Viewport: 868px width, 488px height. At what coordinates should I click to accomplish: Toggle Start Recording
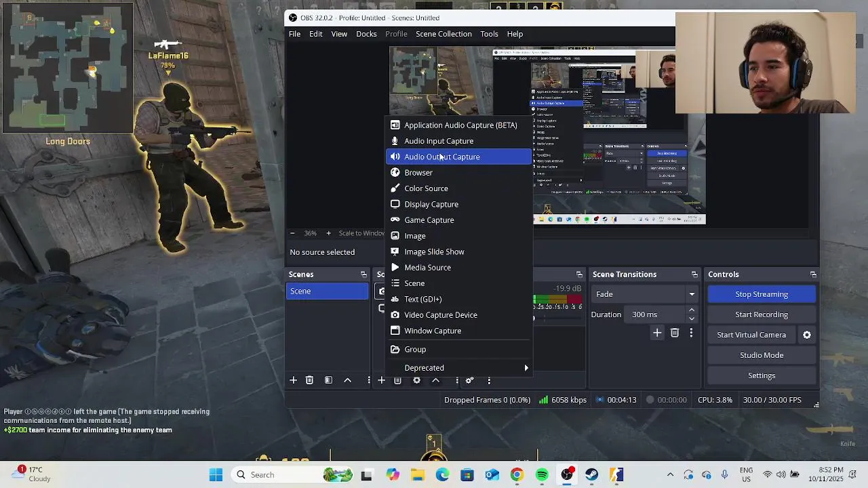point(762,314)
